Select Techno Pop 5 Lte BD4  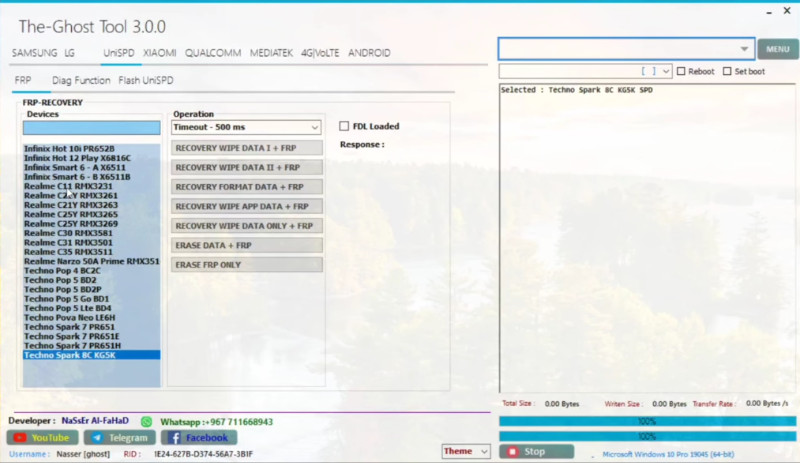pyautogui.click(x=67, y=308)
